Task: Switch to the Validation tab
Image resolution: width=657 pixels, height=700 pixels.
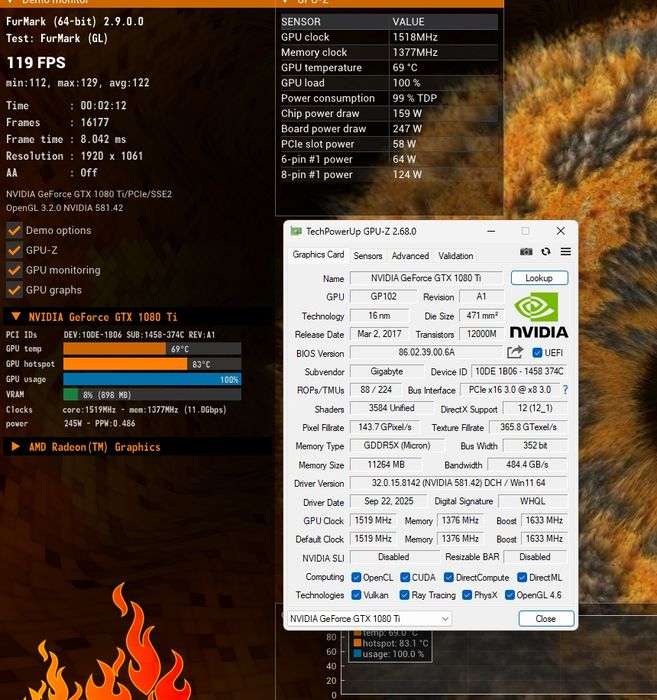Action: [x=455, y=256]
